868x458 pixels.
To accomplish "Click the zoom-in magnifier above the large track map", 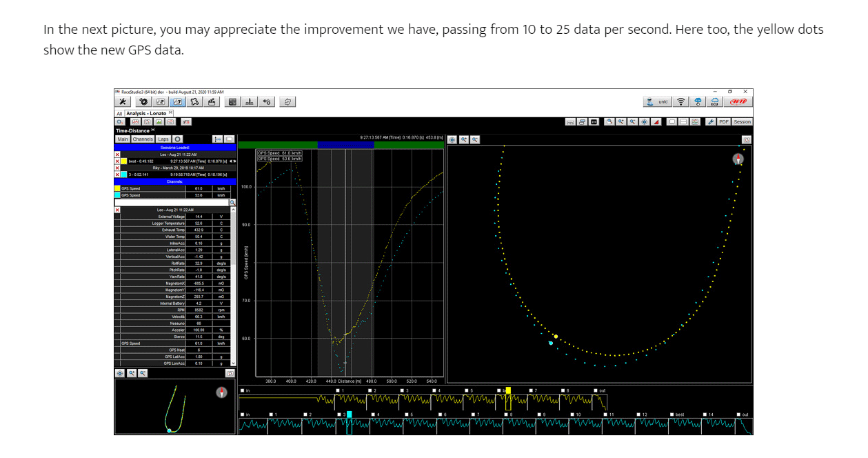I will tap(464, 139).
